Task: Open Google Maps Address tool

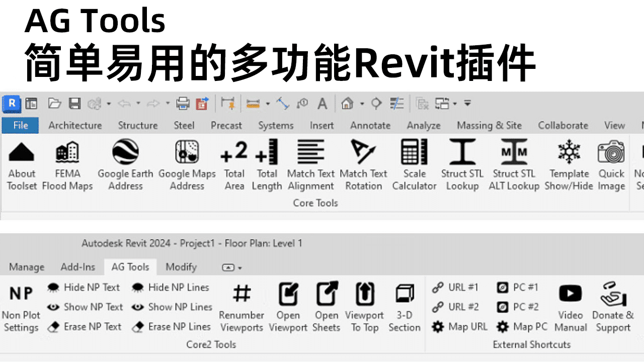Action: [187, 166]
